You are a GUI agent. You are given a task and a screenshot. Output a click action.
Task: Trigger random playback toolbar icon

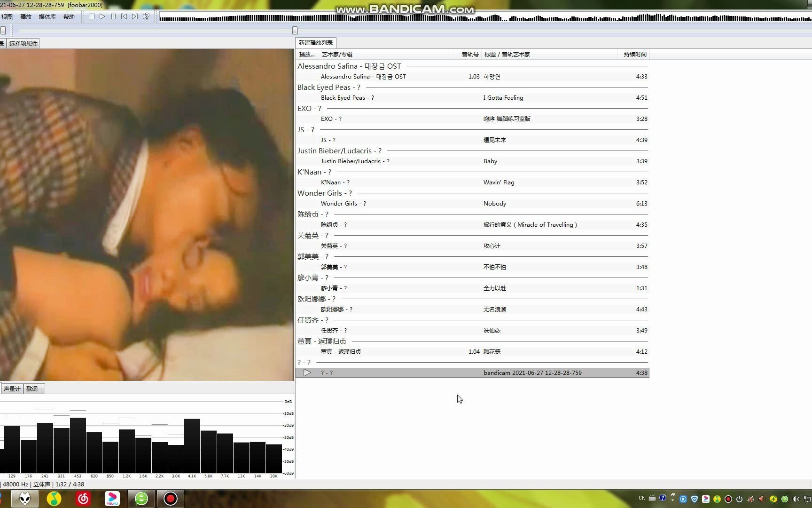click(x=146, y=16)
